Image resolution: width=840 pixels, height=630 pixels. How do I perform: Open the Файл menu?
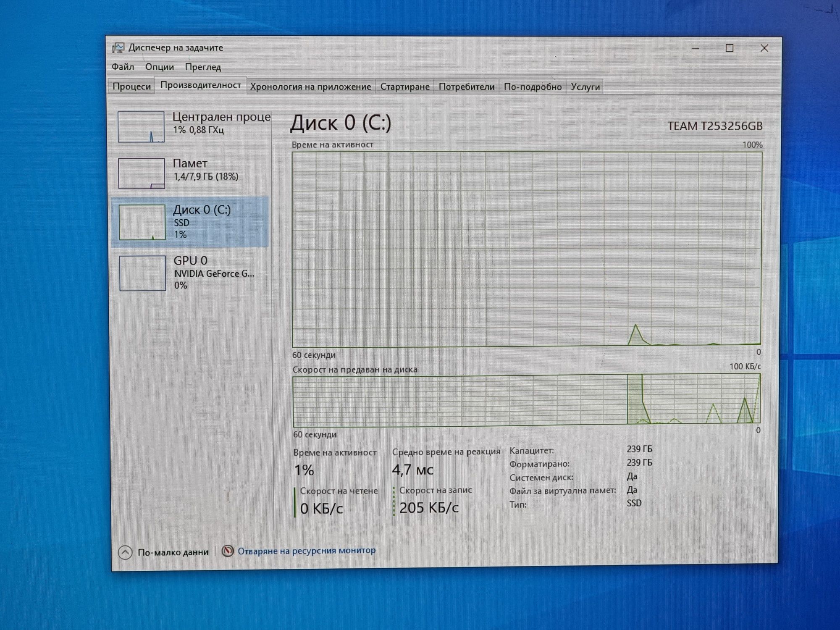(123, 67)
